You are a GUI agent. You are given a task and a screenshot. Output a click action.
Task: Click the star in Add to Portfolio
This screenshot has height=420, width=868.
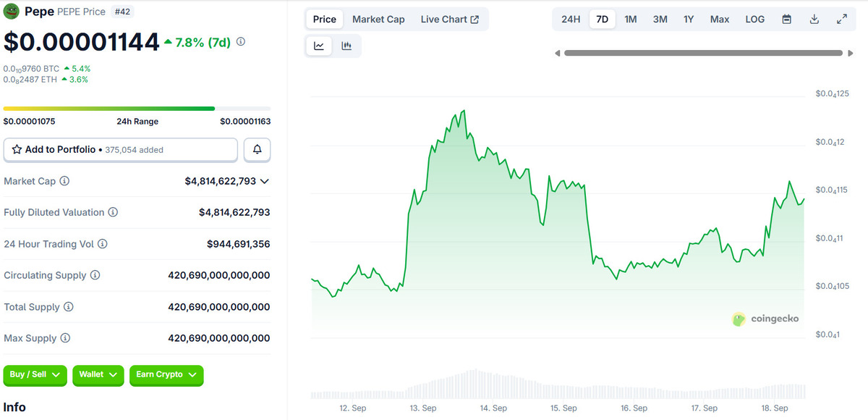(x=17, y=149)
